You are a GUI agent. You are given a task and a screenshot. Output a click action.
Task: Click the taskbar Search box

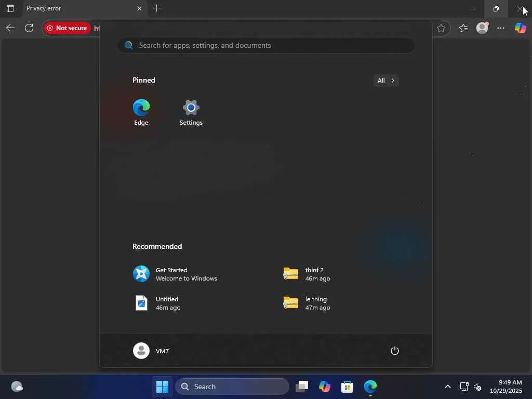point(232,387)
